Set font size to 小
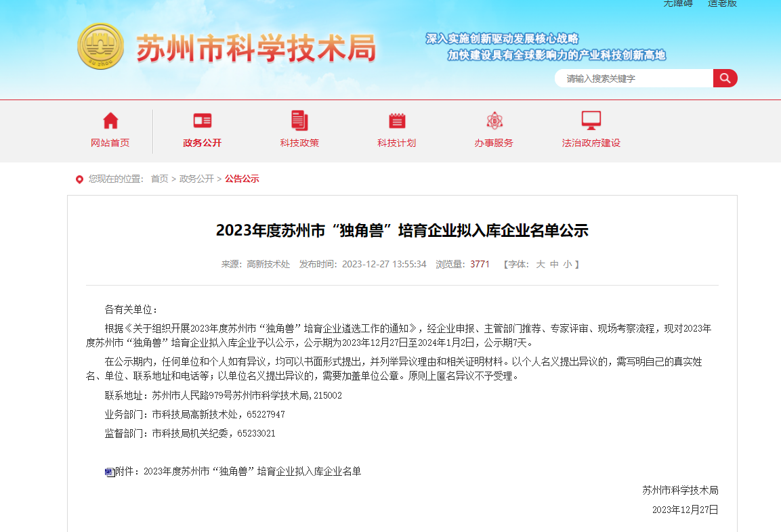 pos(567,264)
